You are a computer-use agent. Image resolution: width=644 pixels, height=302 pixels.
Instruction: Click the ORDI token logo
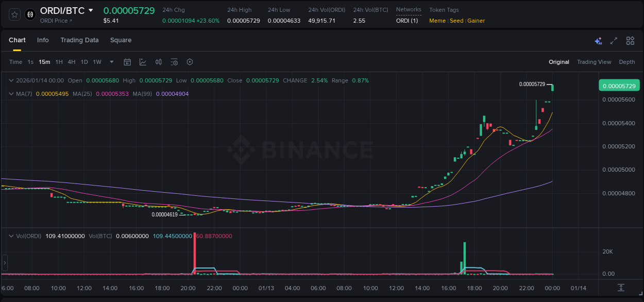30,14
